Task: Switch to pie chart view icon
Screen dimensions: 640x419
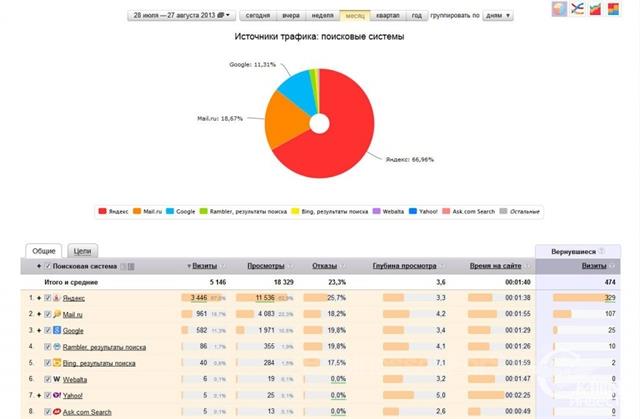Action: click(559, 9)
